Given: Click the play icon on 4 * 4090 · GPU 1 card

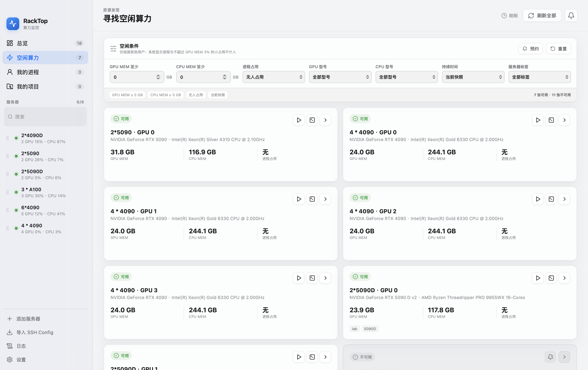Looking at the screenshot, I should click(299, 199).
